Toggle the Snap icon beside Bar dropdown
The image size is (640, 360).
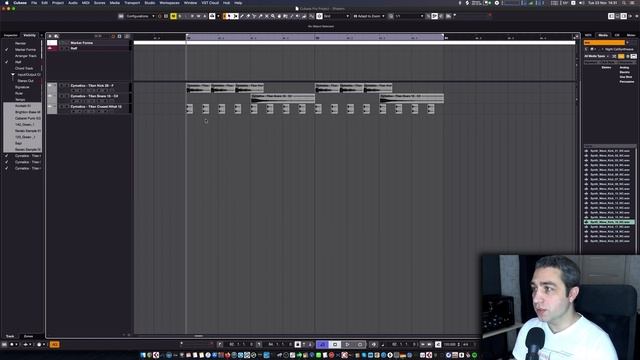pyautogui.click(x=319, y=16)
